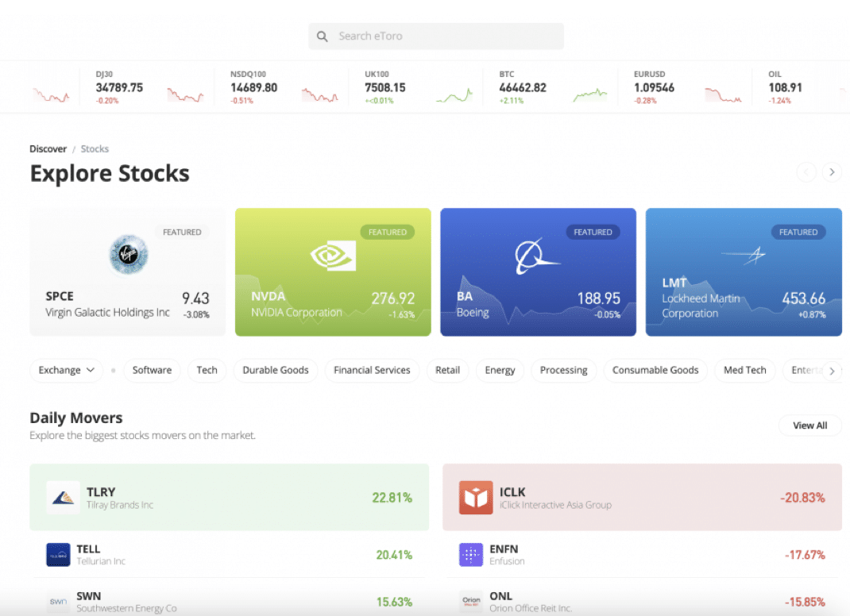Open the Tilray Brands logo icon
The height and width of the screenshot is (616, 850).
[63, 498]
